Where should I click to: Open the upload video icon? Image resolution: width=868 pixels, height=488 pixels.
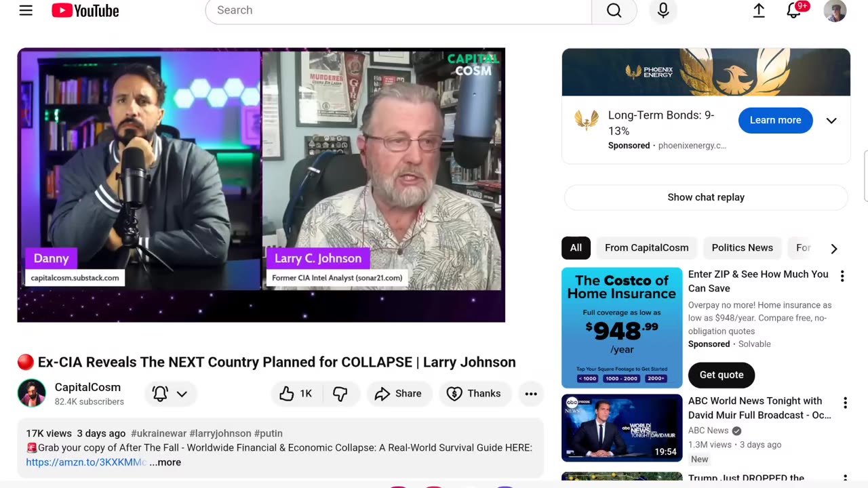[x=759, y=10]
